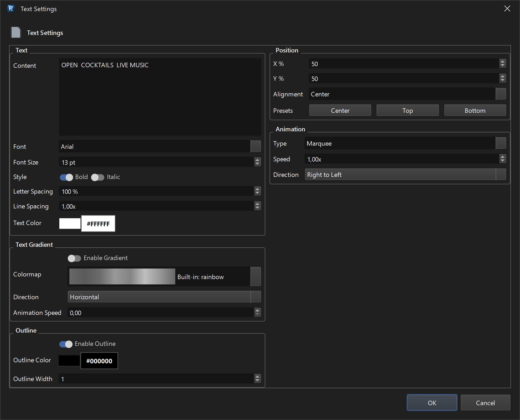The height and width of the screenshot is (420, 520).
Task: Open the Colormap dropdown Built-in: rainbow
Action: tap(164, 277)
